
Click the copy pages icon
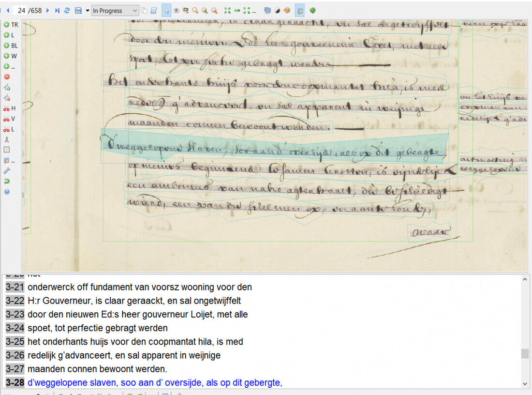pyautogui.click(x=144, y=11)
